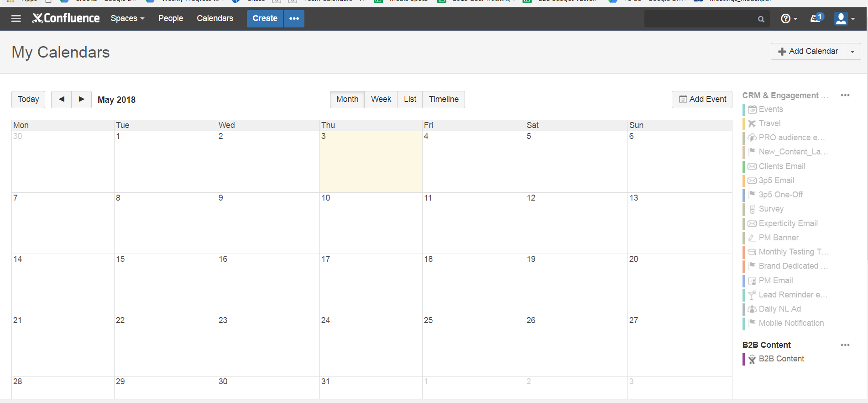This screenshot has height=403, width=868.
Task: Select the May 18 calendar cell
Action: click(474, 284)
